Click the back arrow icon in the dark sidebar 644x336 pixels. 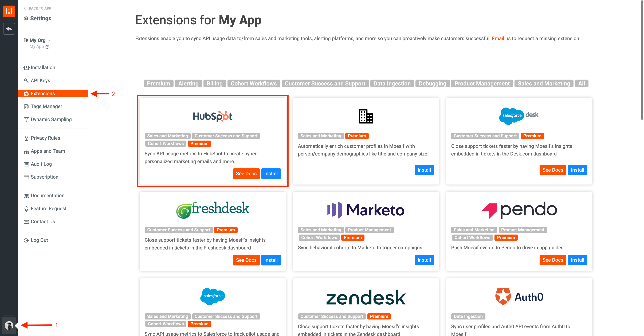coord(9,29)
